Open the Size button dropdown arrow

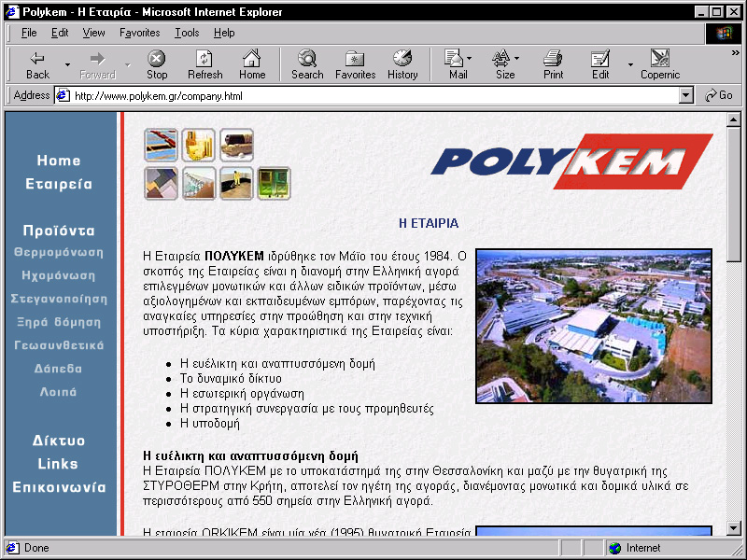(x=517, y=59)
